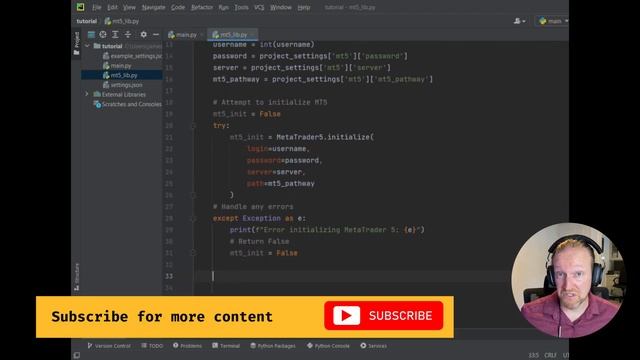
Task: Switch to the main.py editor tab
Action: 185,35
